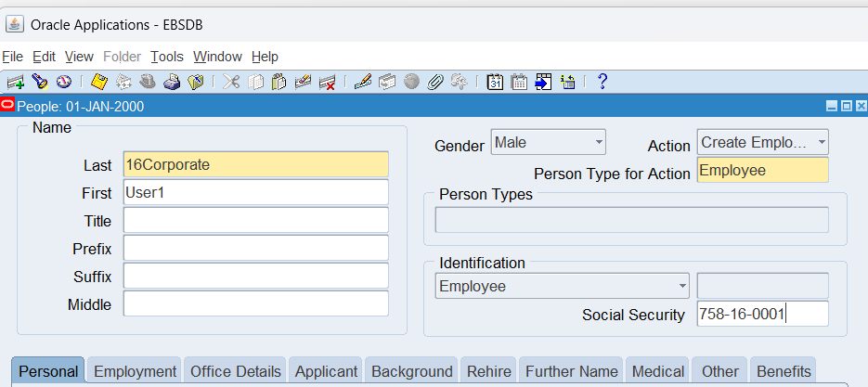Click the blue question mark Help icon
Viewport: 868px width, 387px height.
pos(602,82)
